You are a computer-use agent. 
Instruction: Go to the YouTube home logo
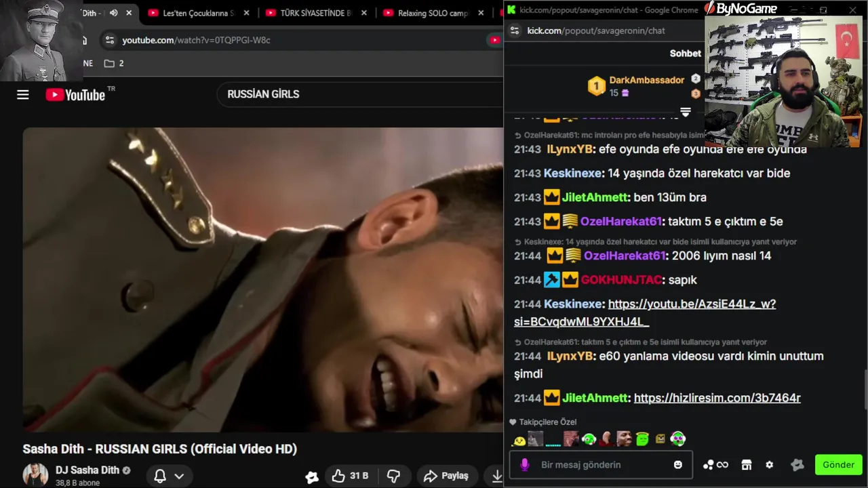pos(75,95)
